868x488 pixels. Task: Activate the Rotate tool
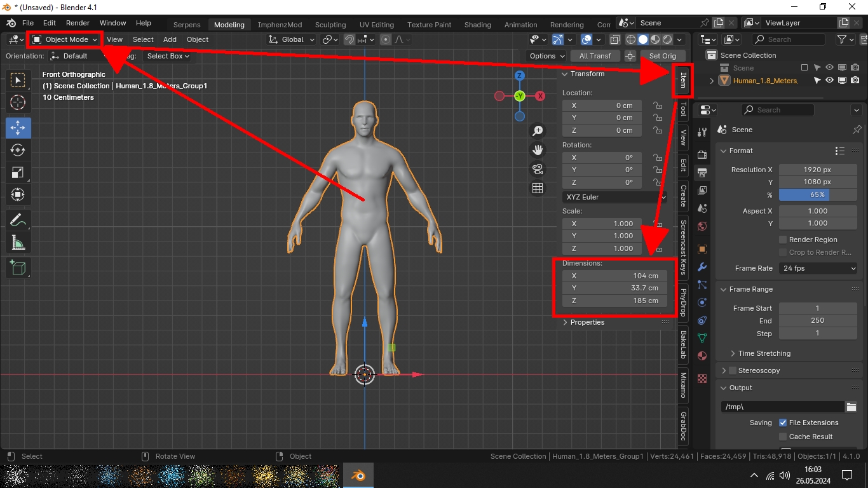pyautogui.click(x=18, y=151)
